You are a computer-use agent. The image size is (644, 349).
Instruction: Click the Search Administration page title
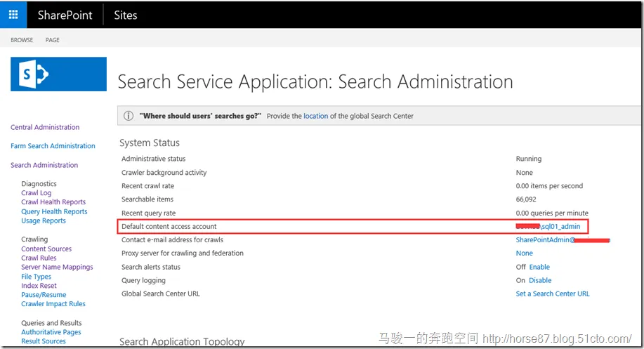click(315, 81)
